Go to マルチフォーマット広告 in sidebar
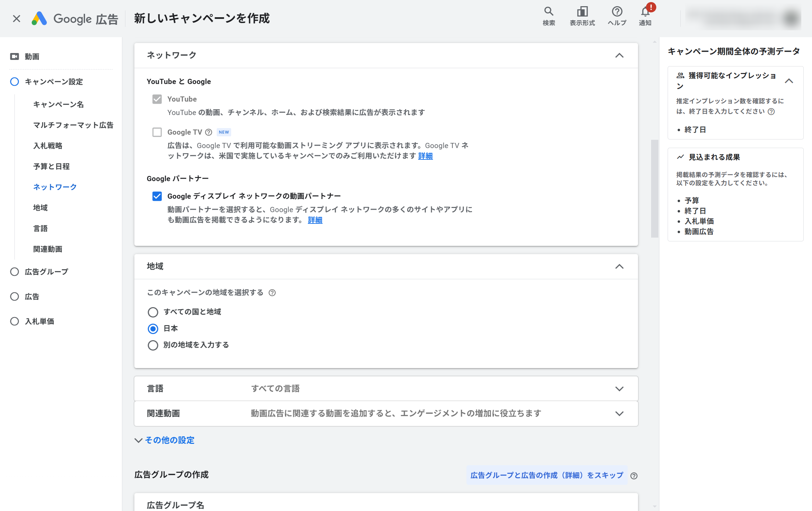 pos(73,125)
